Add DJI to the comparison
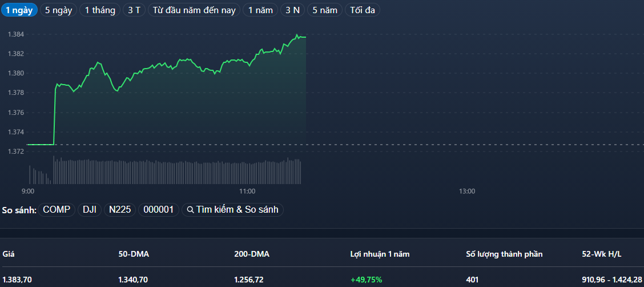The image size is (644, 287). (90, 210)
